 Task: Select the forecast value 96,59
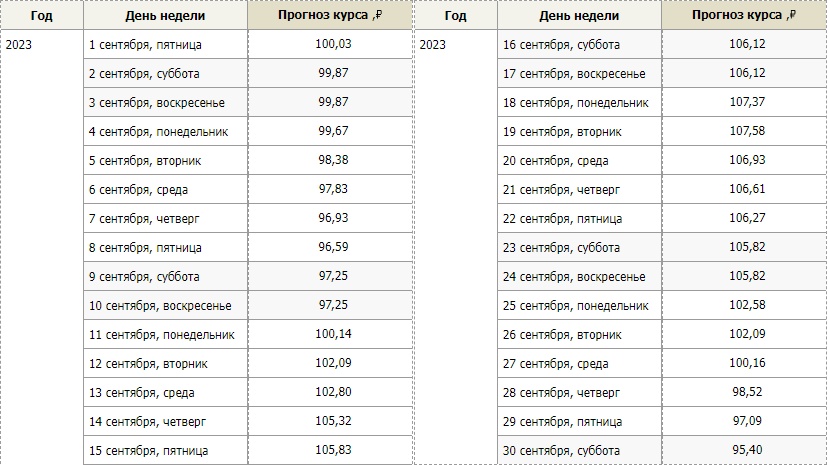pyautogui.click(x=334, y=248)
